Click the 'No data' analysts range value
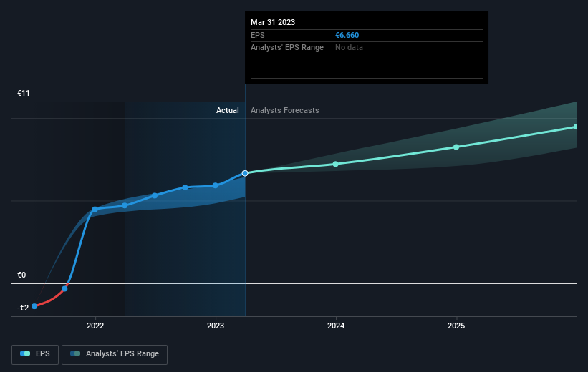This screenshot has width=588, height=372. coord(349,48)
